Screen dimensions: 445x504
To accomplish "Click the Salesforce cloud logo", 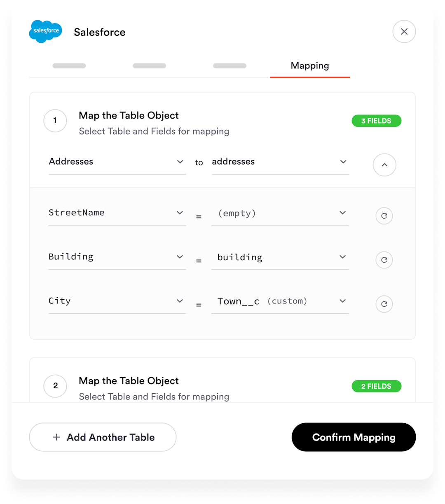I will coord(45,31).
